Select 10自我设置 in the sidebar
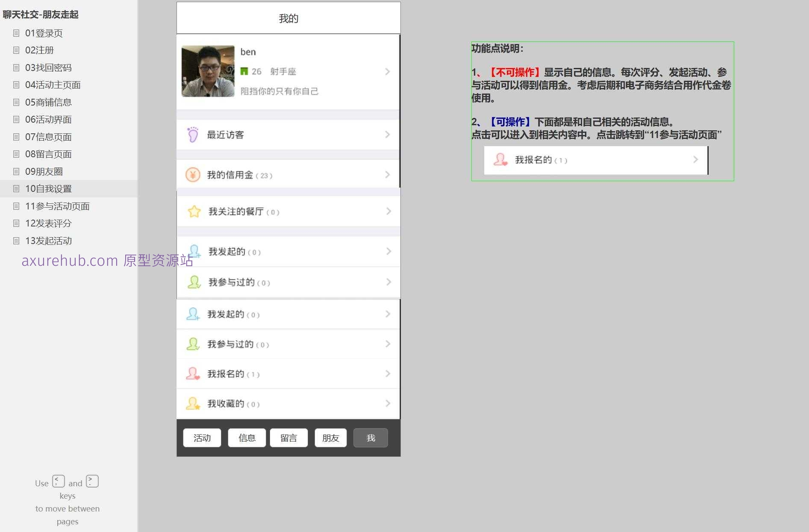Viewport: 809px width, 532px height. (49, 188)
